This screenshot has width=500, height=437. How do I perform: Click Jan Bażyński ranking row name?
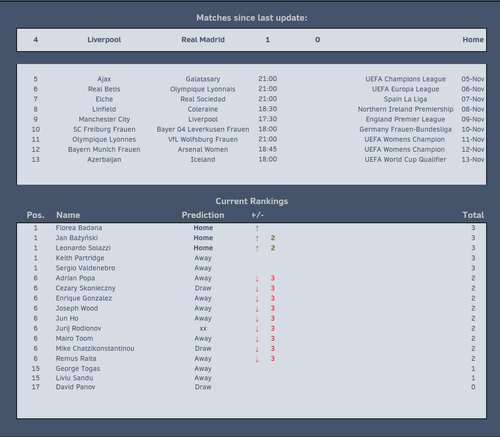pos(77,238)
